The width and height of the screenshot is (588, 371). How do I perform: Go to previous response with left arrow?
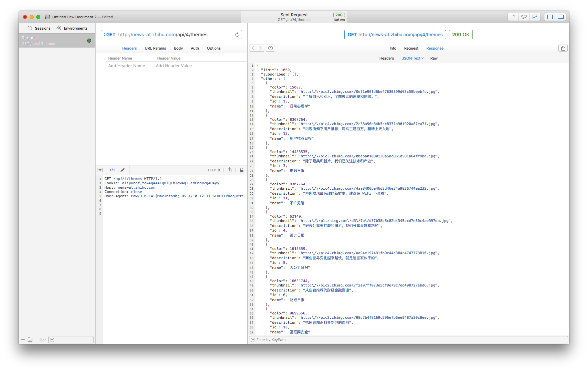(253, 48)
